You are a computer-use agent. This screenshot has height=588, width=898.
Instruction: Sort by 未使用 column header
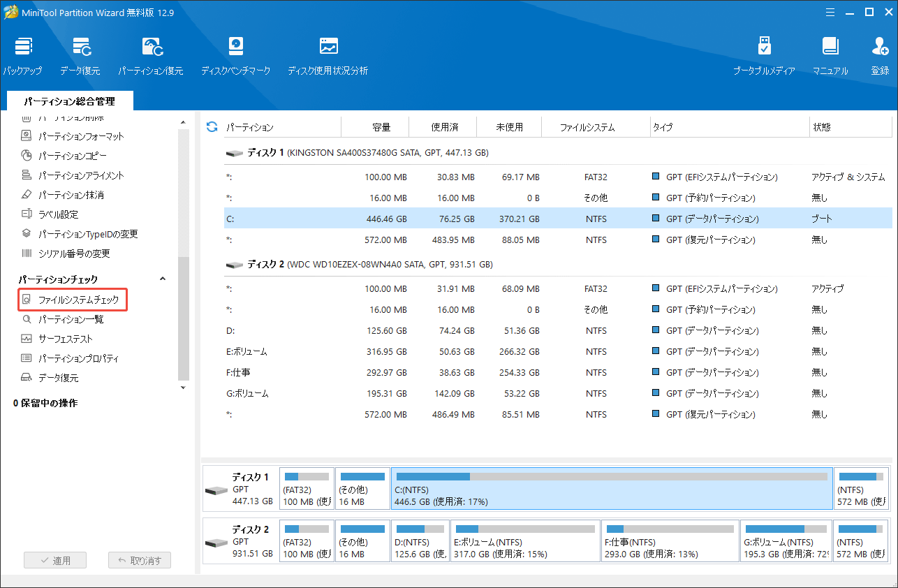509,127
